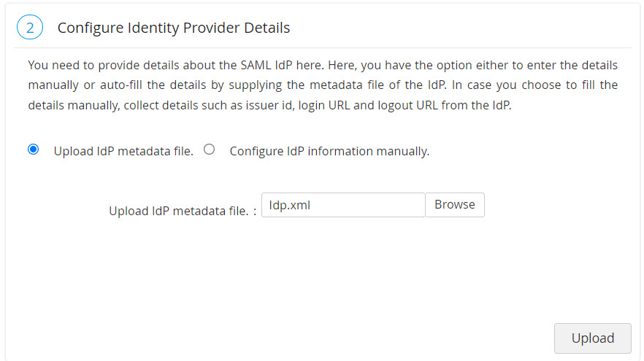Choose the Configure IdP information manually radio button
Image resolution: width=644 pixels, height=361 pixels.
coord(210,150)
